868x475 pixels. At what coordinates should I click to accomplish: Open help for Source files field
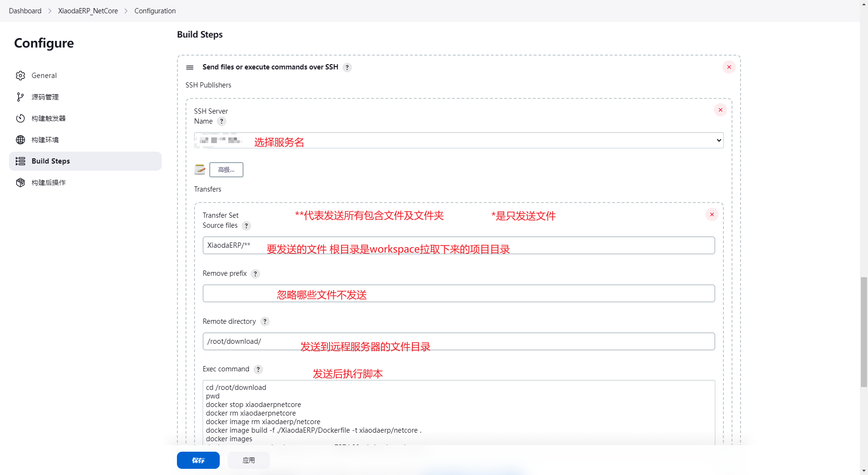click(246, 226)
